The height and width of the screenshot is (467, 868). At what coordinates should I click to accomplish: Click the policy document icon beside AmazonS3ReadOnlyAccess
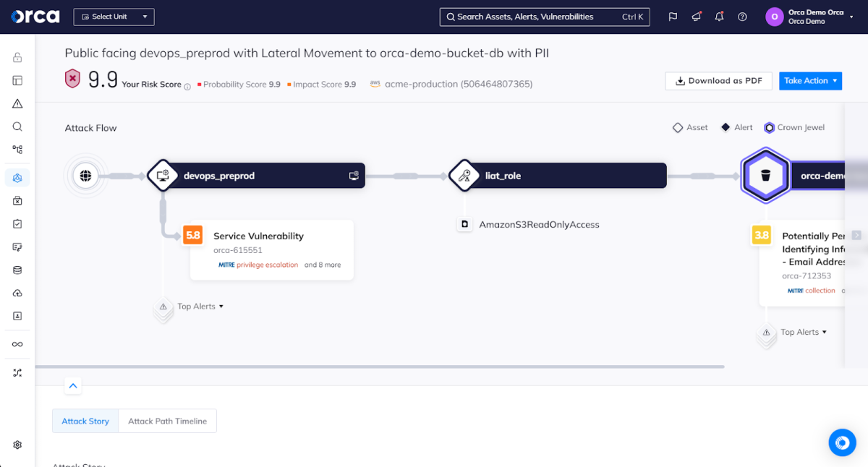(x=465, y=225)
